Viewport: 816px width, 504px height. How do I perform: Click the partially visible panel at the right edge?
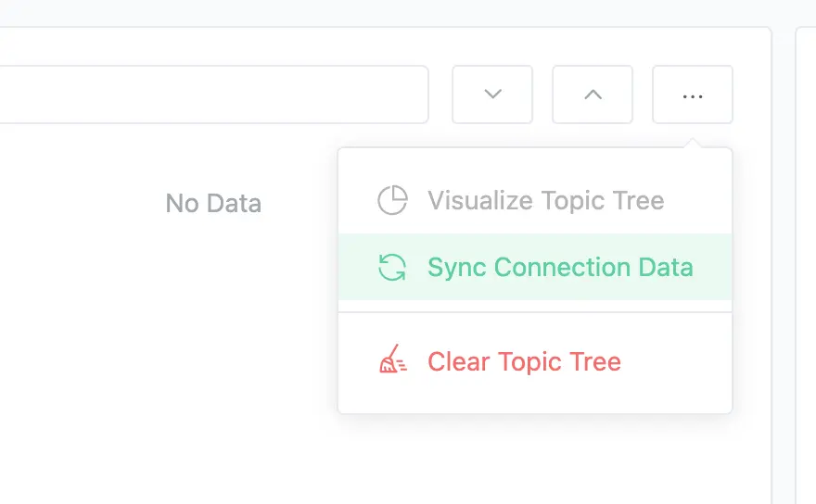click(806, 259)
